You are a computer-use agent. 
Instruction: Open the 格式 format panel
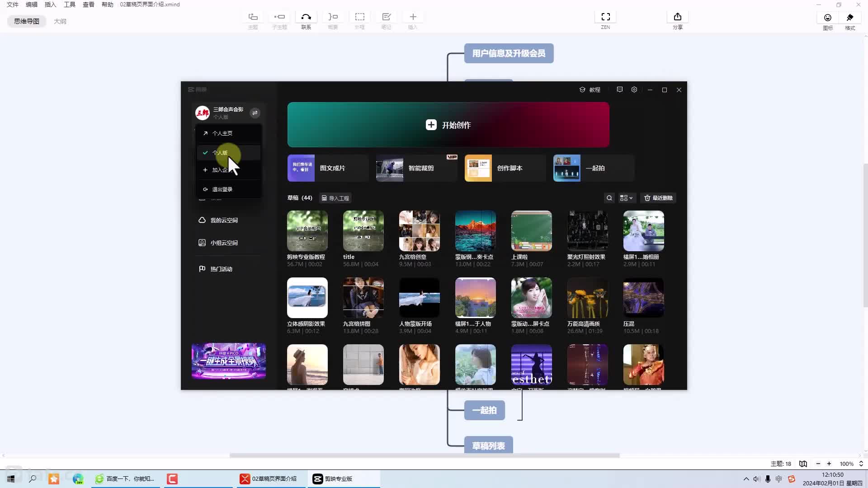tap(850, 18)
